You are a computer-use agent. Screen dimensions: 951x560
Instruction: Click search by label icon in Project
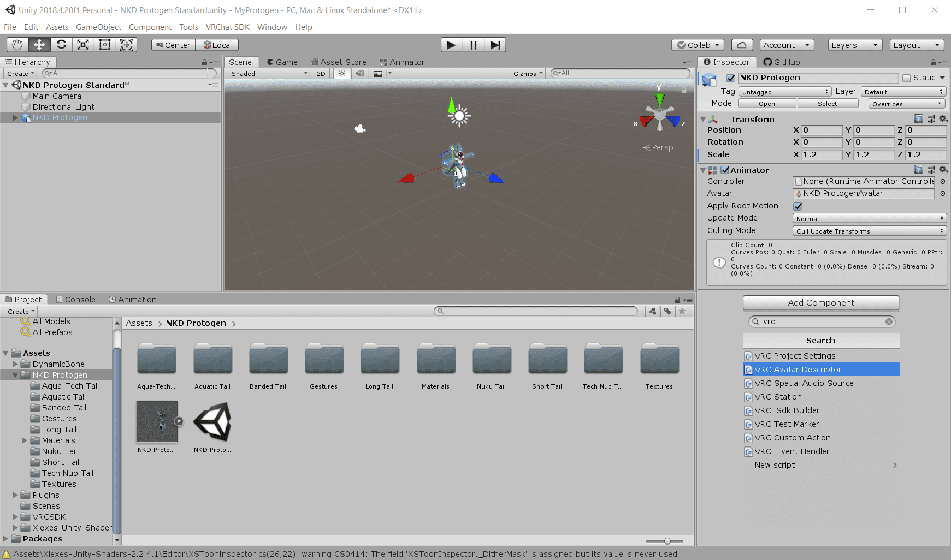[x=667, y=311]
